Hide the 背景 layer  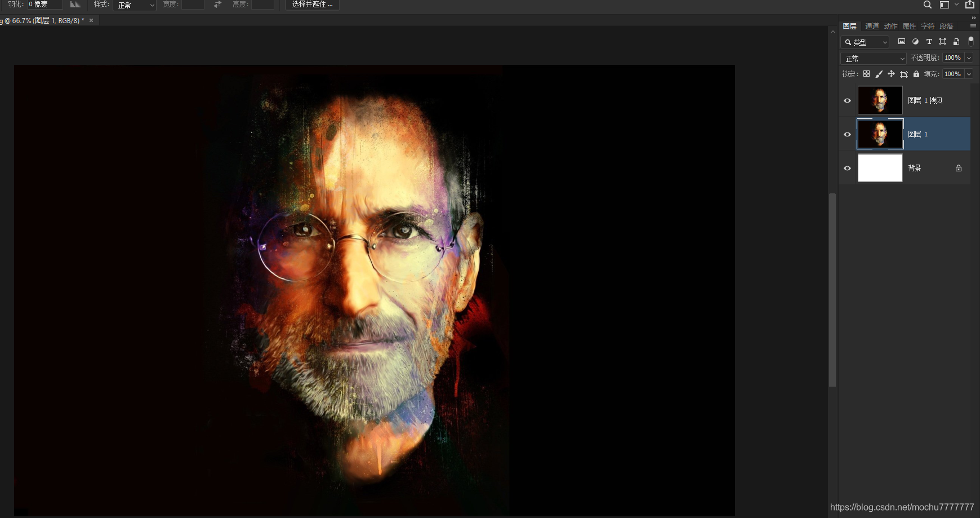tap(847, 168)
